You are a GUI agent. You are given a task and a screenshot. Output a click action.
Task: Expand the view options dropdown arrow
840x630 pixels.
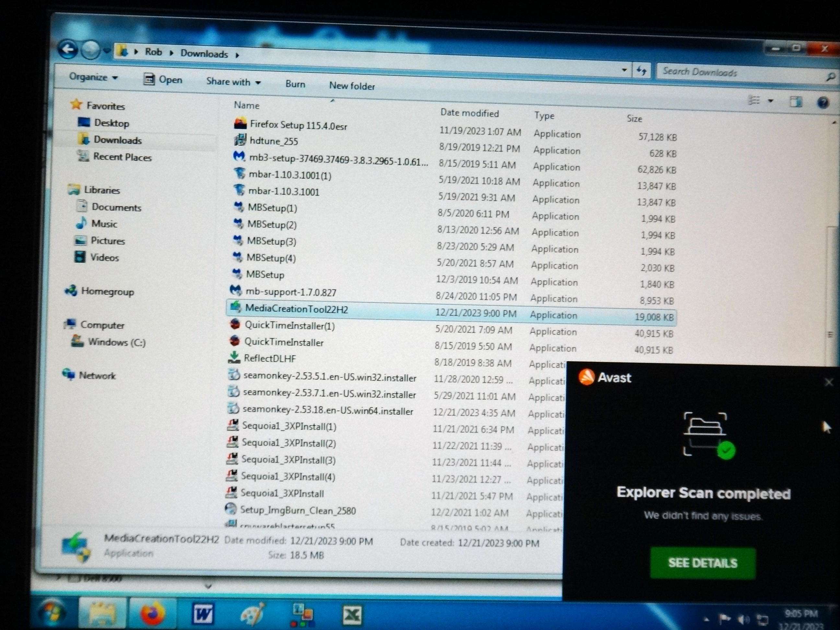click(x=771, y=101)
